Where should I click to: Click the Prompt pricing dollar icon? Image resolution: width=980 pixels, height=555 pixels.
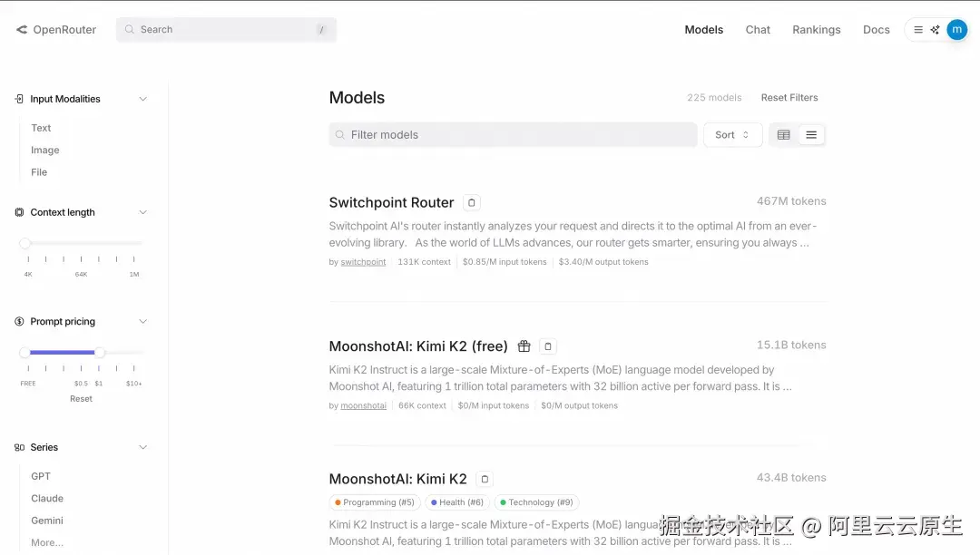pyautogui.click(x=19, y=322)
